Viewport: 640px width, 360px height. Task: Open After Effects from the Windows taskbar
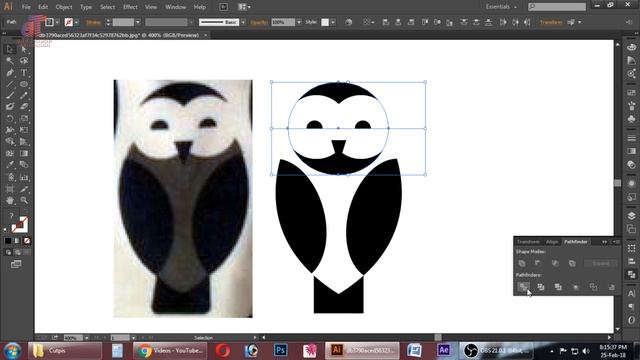pyautogui.click(x=444, y=351)
